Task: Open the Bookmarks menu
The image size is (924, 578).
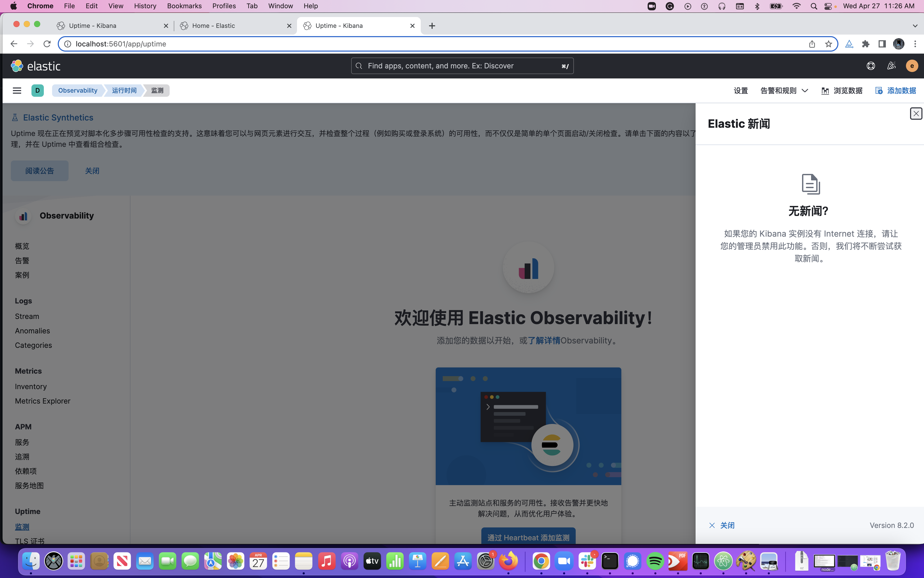Action: click(184, 6)
